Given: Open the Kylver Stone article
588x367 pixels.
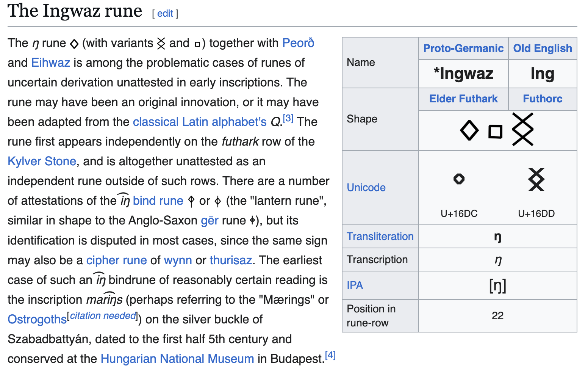Looking at the screenshot, I should (x=42, y=161).
